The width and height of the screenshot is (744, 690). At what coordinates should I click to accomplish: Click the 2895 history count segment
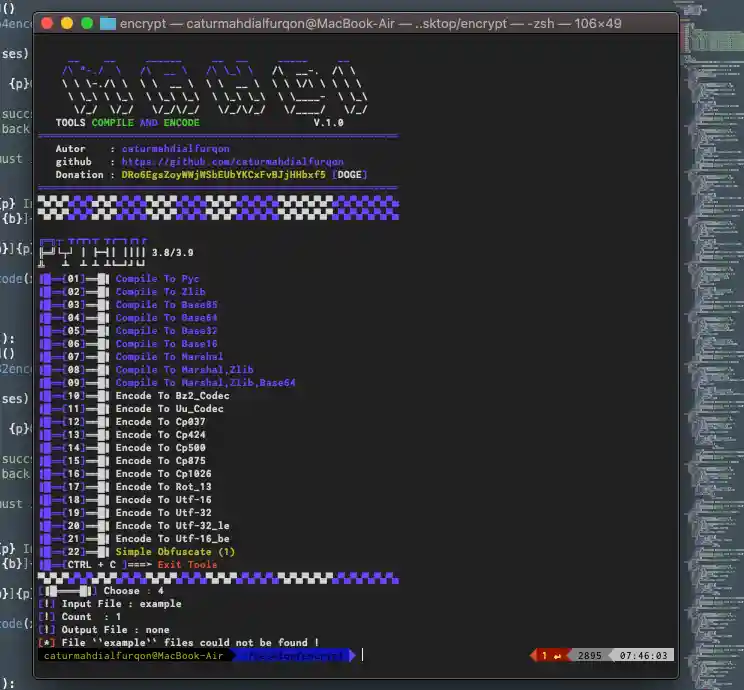(589, 655)
